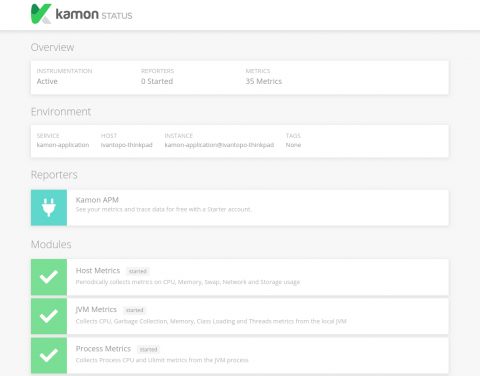The width and height of the screenshot is (480, 376).
Task: Click the started badge next to Process Metrics
Action: click(148, 350)
